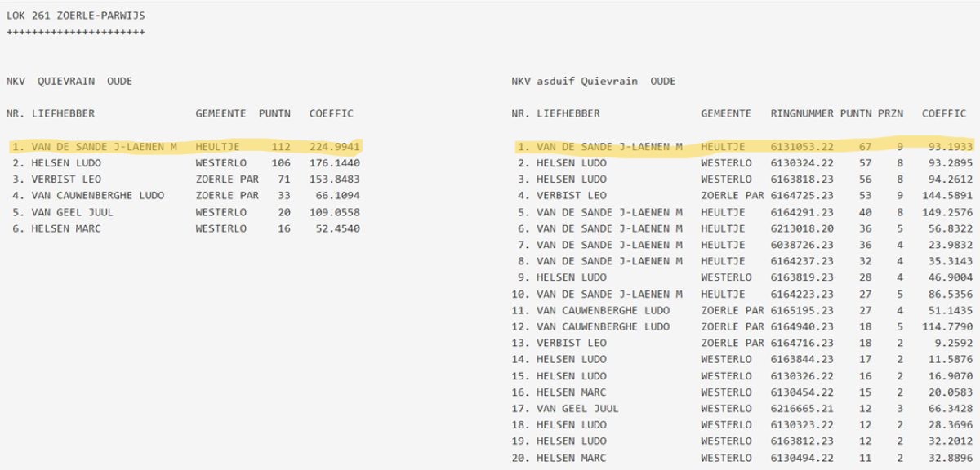
Task: Click coefficient value 149.2576
Action: point(947,212)
